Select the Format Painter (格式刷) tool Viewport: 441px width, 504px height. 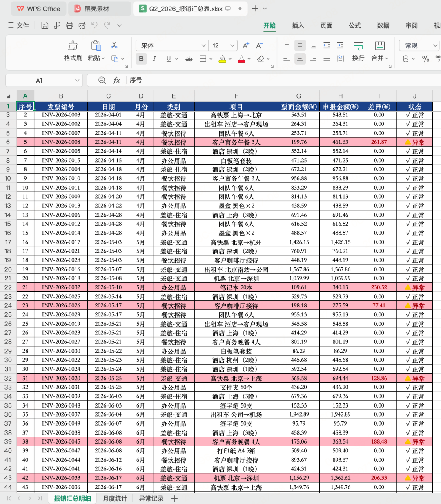73,45
